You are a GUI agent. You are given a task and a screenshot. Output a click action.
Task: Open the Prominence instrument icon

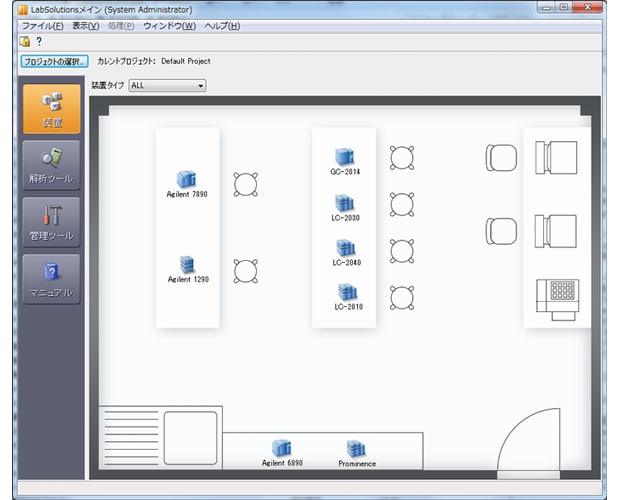[x=356, y=449]
